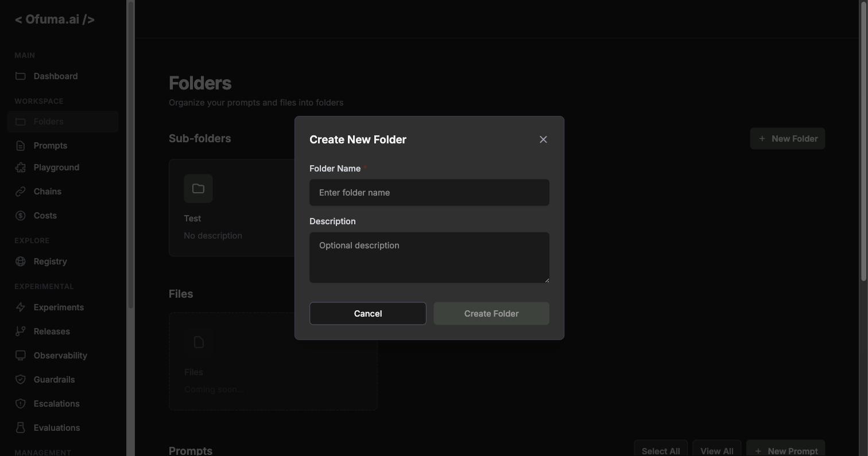Click the Escalations shield-alert icon
This screenshot has height=456, width=868.
click(x=21, y=404)
